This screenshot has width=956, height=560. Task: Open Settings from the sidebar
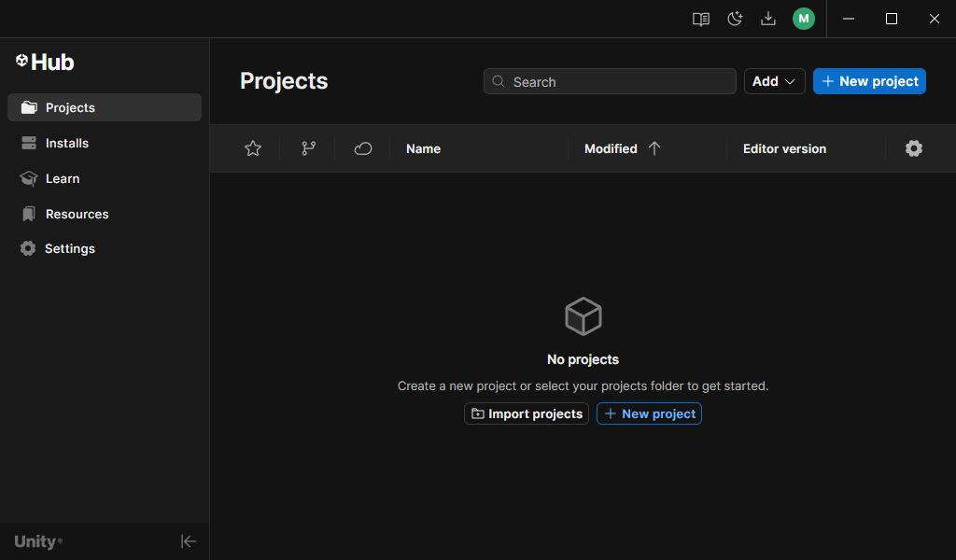(105, 248)
